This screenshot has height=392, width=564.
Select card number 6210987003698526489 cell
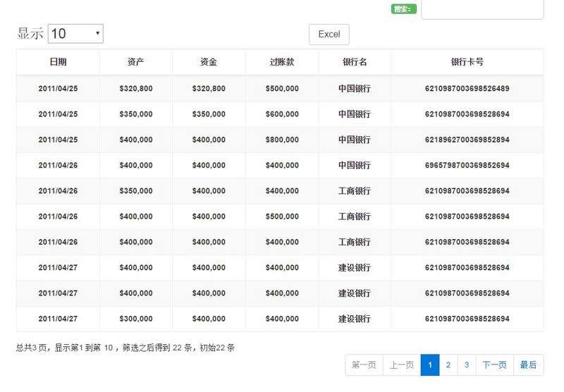coord(467,89)
